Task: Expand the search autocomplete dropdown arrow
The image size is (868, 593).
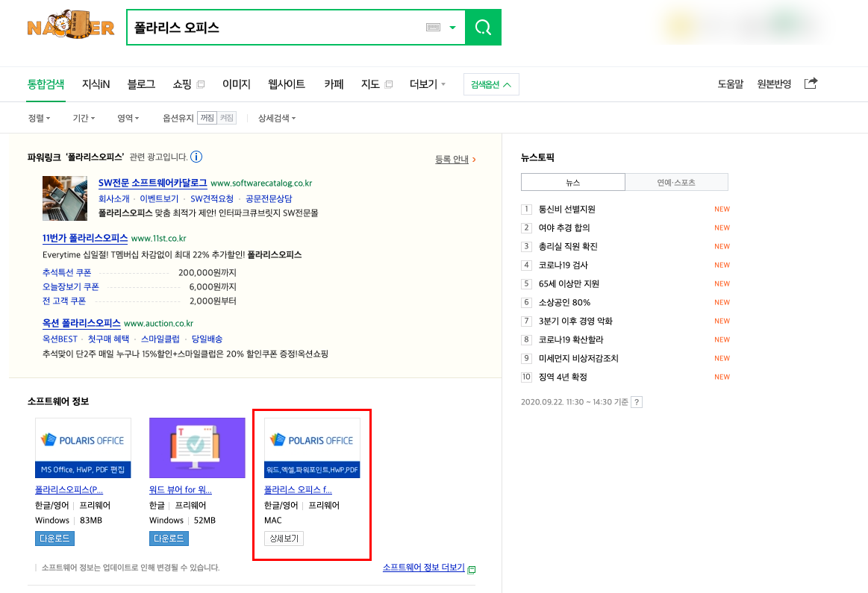Action: click(452, 27)
